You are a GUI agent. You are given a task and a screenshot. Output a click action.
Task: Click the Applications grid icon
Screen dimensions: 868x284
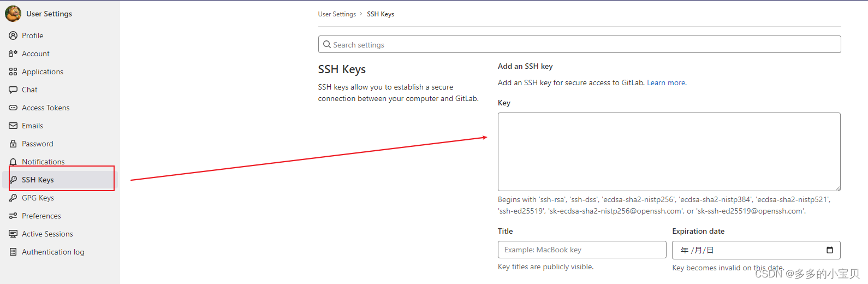click(x=13, y=72)
